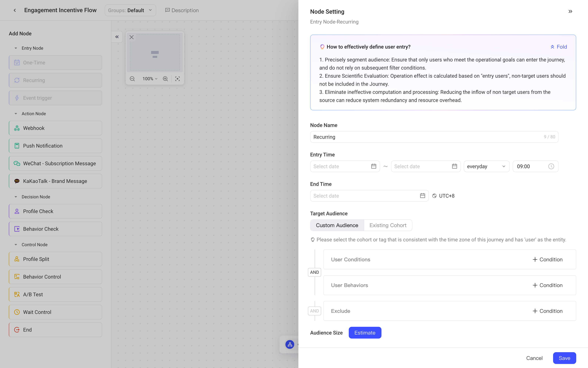Zoom out the canvas
Screen dimensions: 588x368
point(132,79)
